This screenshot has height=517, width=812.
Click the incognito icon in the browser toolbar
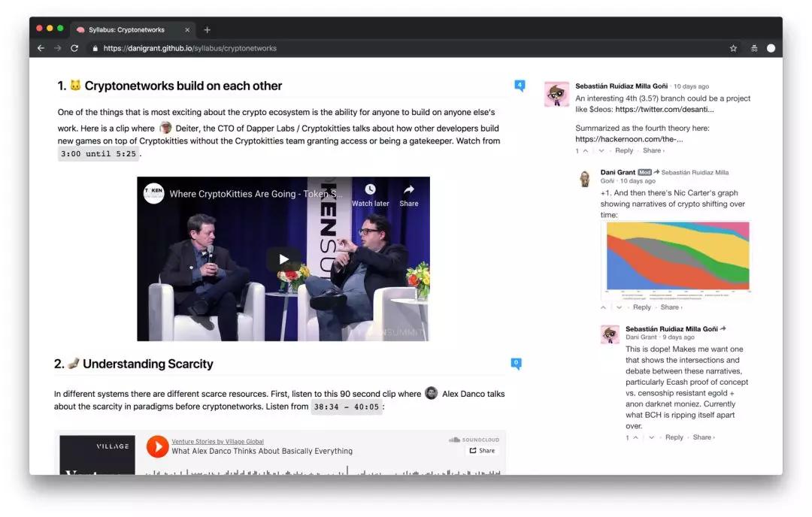coord(754,48)
